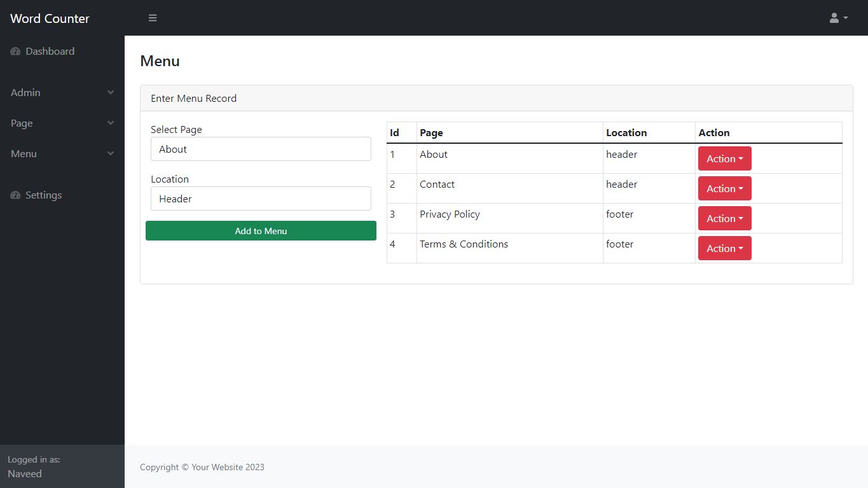This screenshot has height=488, width=868.
Task: Open the Select Page dropdown
Action: click(261, 149)
